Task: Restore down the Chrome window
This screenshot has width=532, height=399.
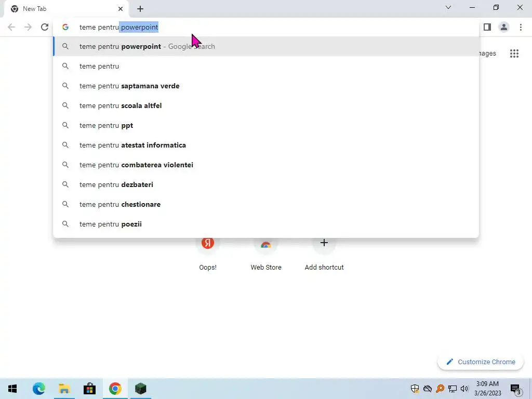Action: click(x=496, y=7)
